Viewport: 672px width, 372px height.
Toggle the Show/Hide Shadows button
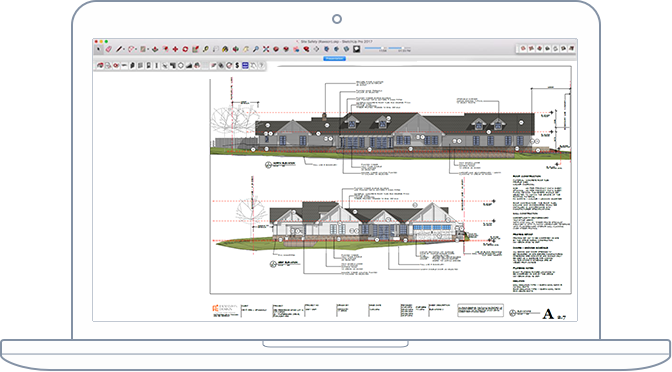[x=357, y=49]
